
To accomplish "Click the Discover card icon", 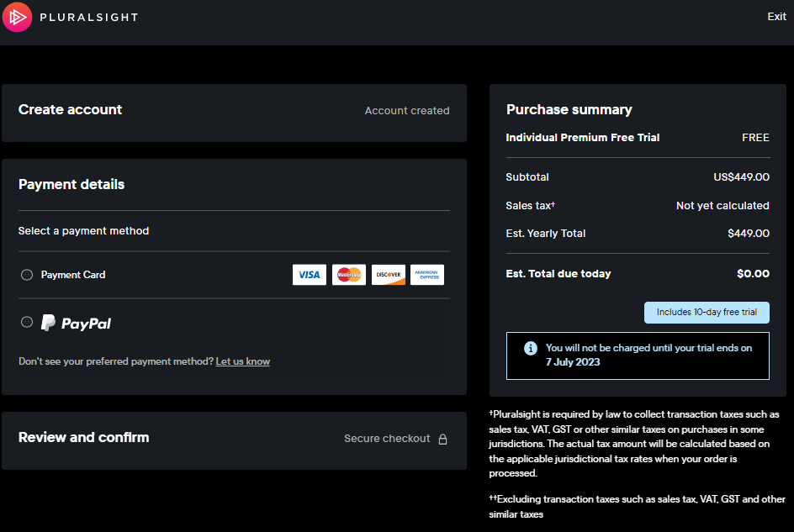I will 389,275.
